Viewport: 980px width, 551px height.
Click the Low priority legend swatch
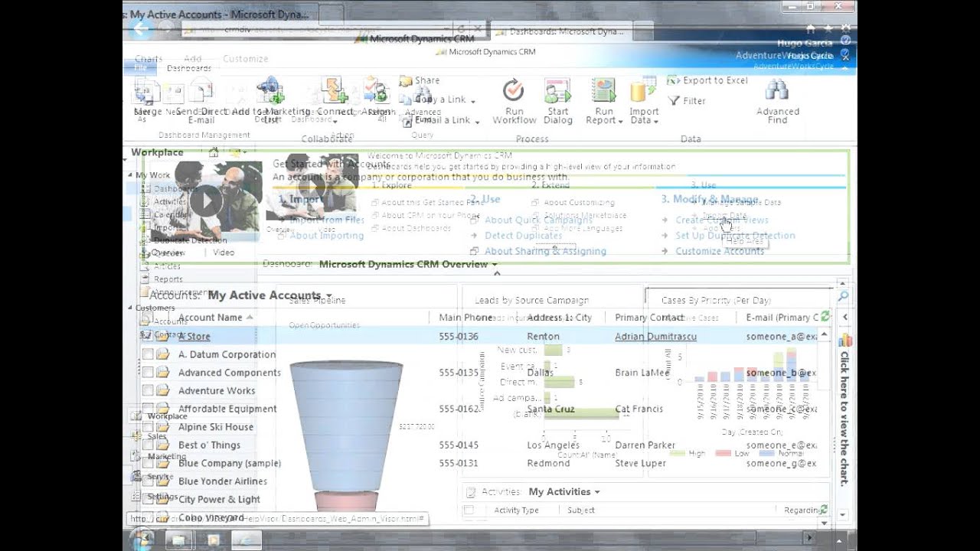[x=723, y=453]
